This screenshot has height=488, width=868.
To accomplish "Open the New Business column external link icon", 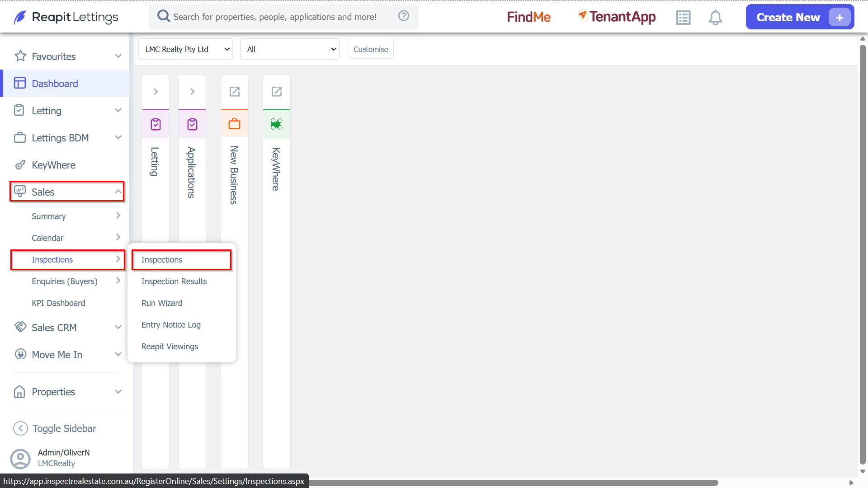I will tap(235, 92).
